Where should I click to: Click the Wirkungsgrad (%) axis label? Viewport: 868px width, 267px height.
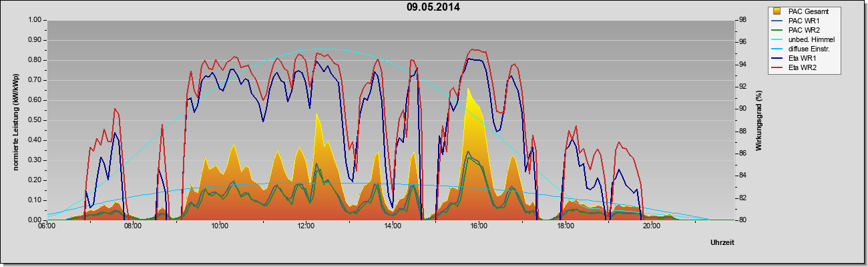click(758, 120)
